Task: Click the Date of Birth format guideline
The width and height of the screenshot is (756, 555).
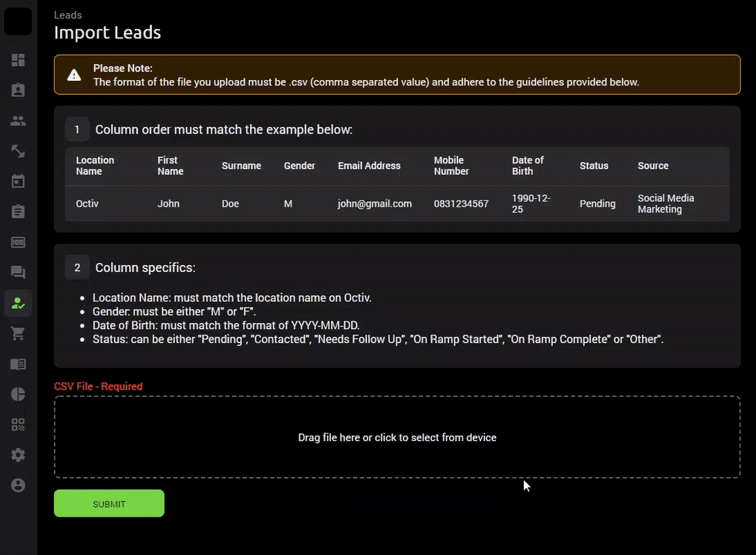Action: click(x=225, y=325)
